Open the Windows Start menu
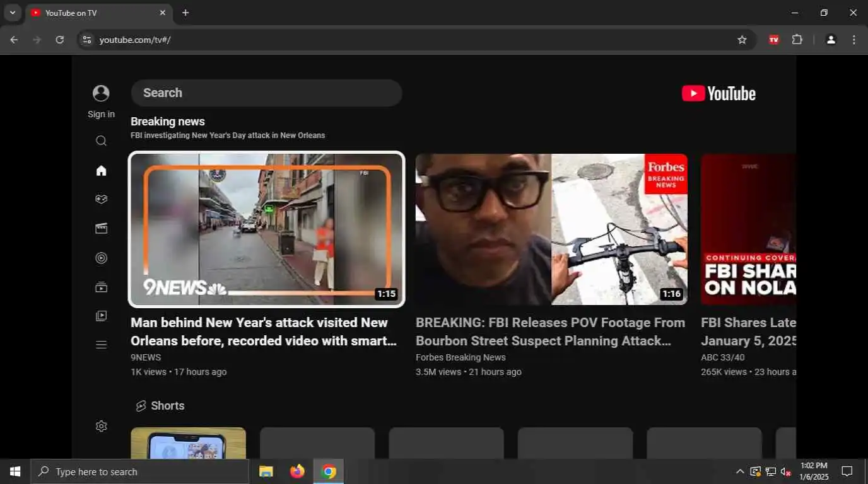 [x=15, y=471]
